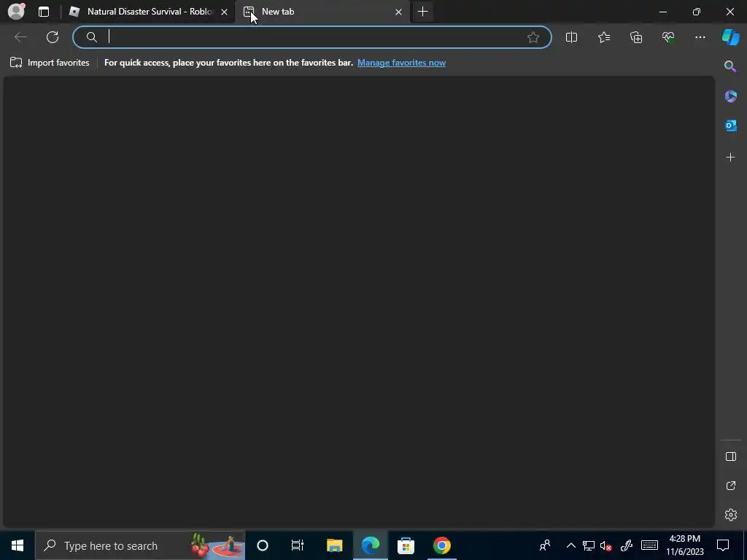The image size is (747, 560).
Task: Click the search icon in address bar
Action: pos(91,37)
